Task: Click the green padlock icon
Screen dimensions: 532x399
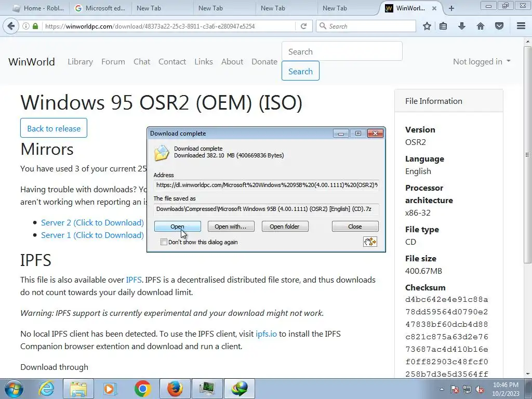Action: 35,26
